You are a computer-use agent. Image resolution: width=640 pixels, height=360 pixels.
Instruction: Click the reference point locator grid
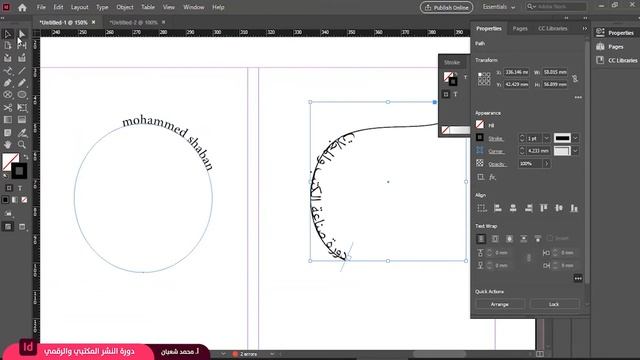(x=484, y=79)
